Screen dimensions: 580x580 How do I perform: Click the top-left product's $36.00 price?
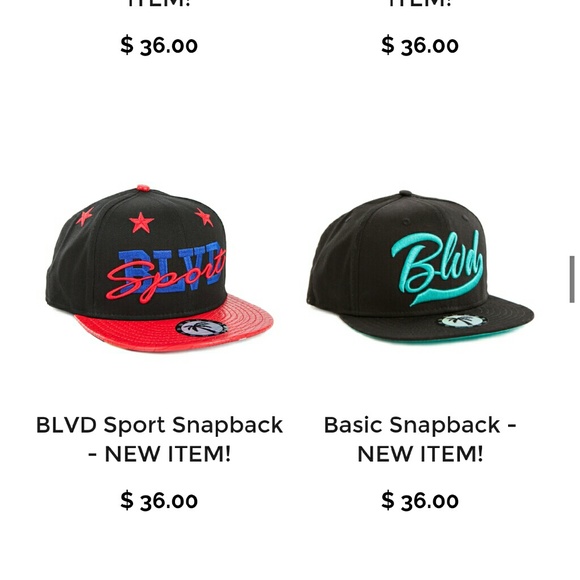click(159, 45)
